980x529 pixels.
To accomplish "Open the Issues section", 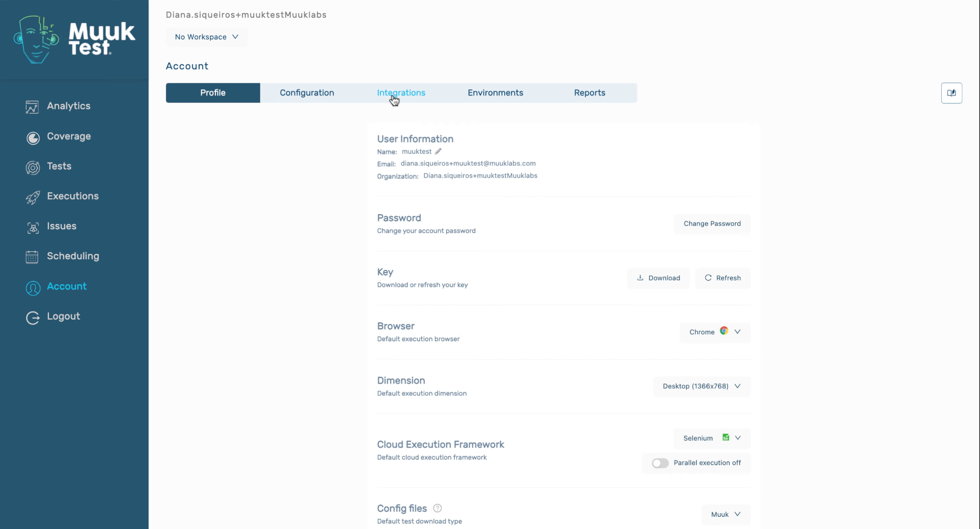I will 61,226.
